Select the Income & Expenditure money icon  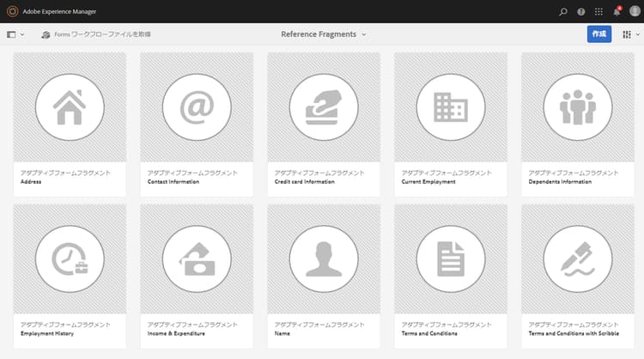[x=197, y=259]
